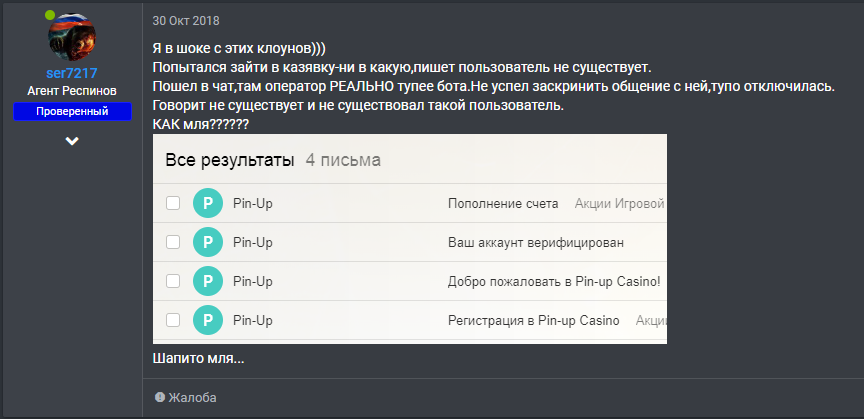Screen dimensions: 864x419
Task: Open the 30 Окт 2018 post date link
Action: pos(186,20)
